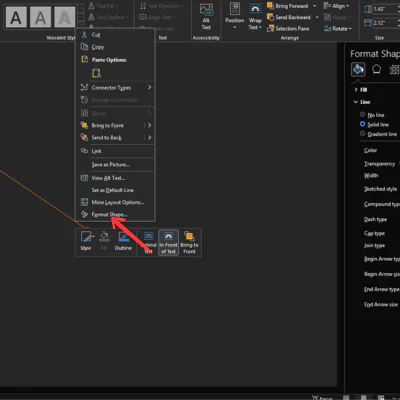Click the Transparency label in Line section
The width and height of the screenshot is (400, 400).
(x=379, y=164)
